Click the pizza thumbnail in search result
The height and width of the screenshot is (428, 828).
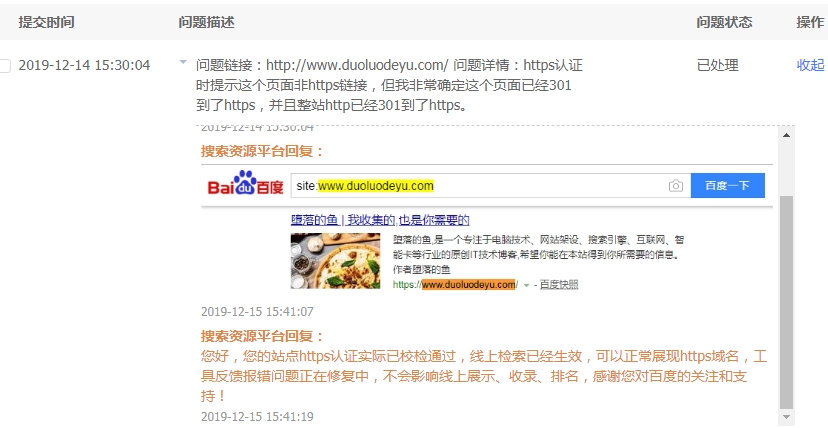[x=335, y=261]
